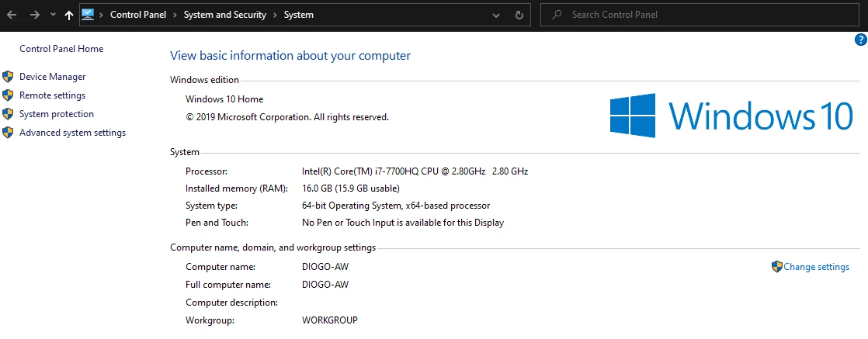Open Remote settings link

coord(53,95)
